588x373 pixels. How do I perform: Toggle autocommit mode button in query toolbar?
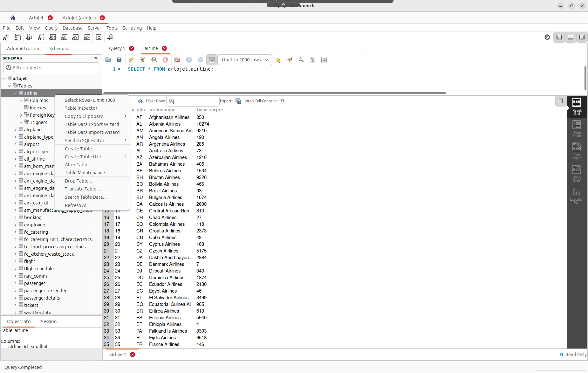click(212, 60)
